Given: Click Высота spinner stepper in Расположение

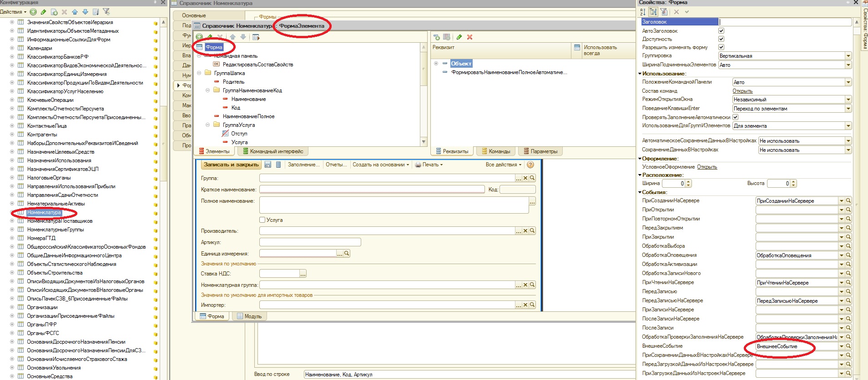Looking at the screenshot, I should coord(793,184).
